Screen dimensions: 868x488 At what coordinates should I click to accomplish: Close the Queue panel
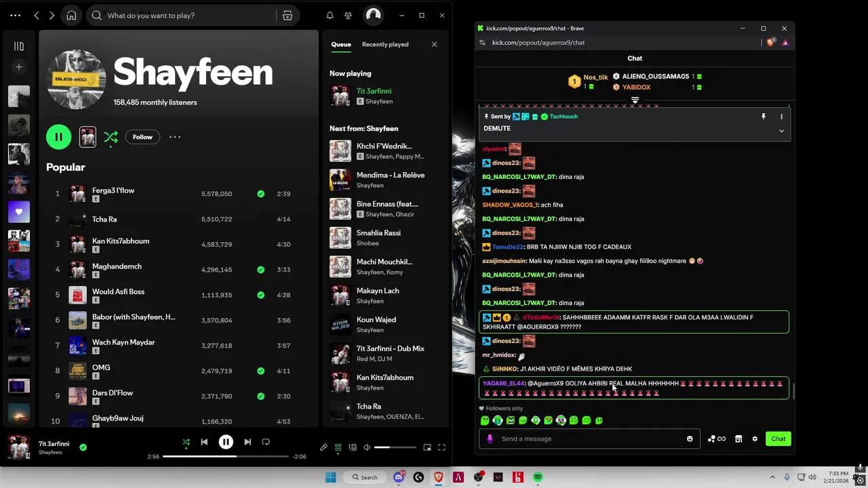tap(434, 44)
